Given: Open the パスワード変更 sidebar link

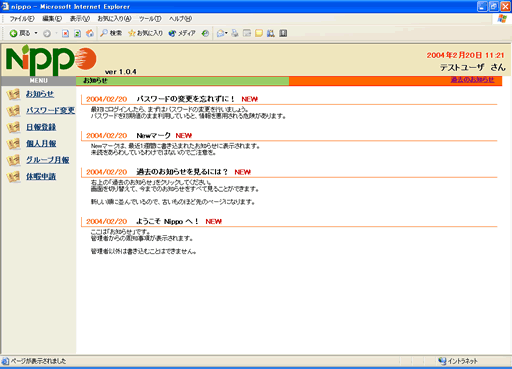Looking at the screenshot, I should (51, 110).
